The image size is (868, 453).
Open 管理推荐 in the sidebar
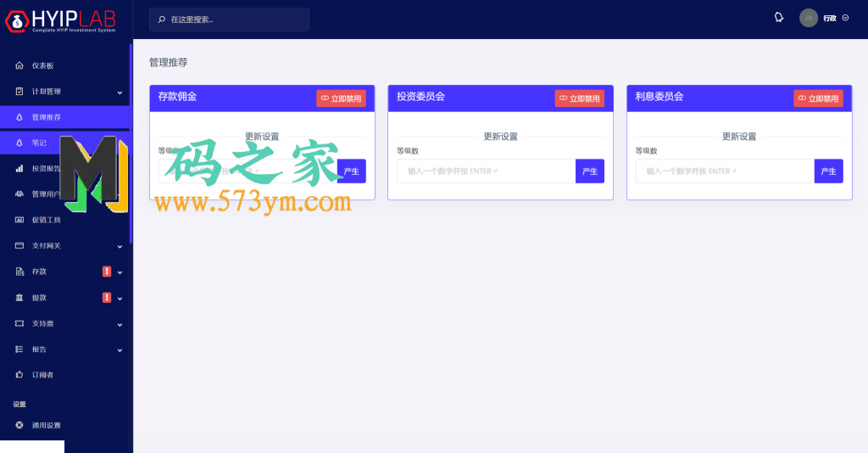47,117
